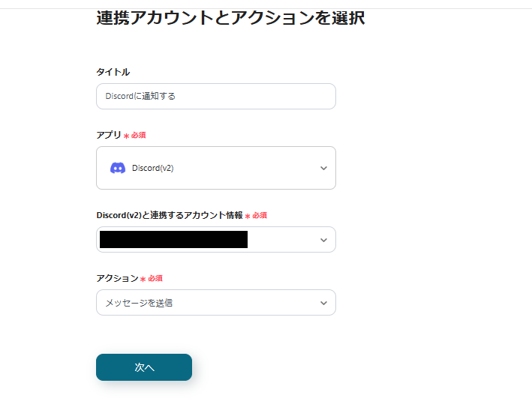Open the アプリ dropdown showing Discord(v2)
The image size is (532, 398).
215,168
